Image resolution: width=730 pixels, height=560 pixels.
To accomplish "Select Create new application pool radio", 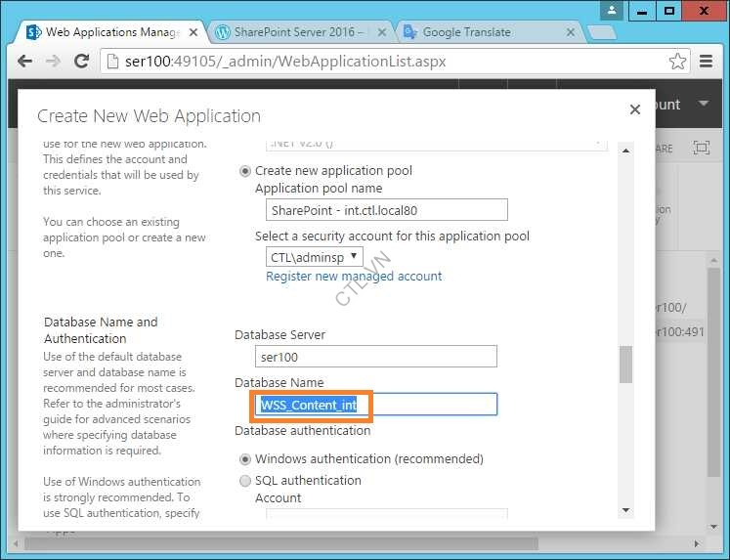I will [245, 171].
